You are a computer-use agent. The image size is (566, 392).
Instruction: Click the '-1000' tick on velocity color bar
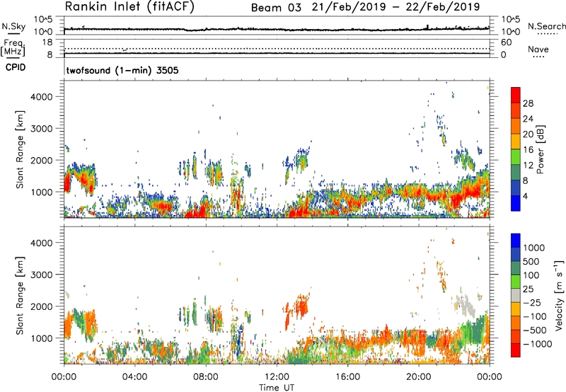pyautogui.click(x=538, y=344)
